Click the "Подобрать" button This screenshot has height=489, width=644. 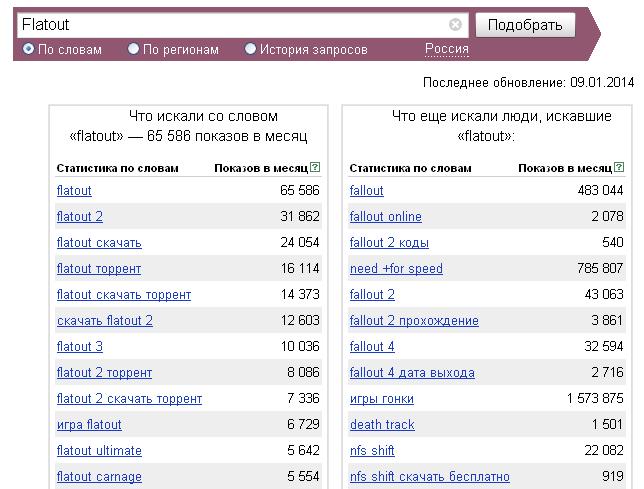[525, 25]
